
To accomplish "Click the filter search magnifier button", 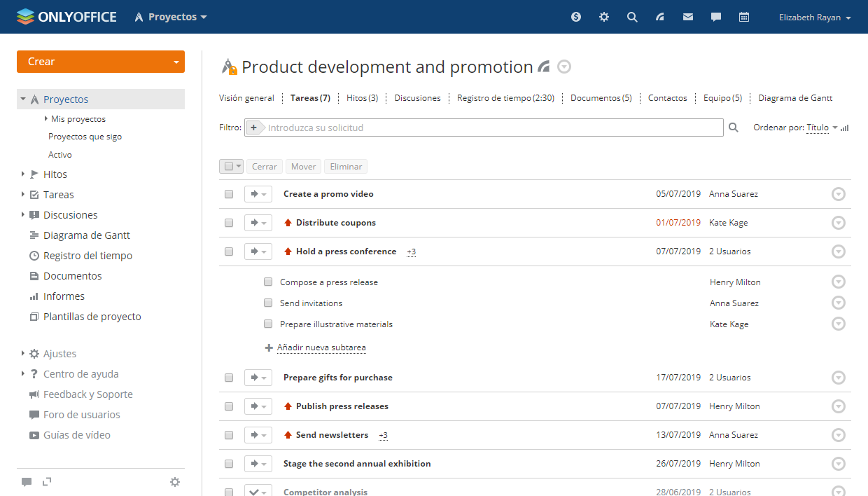I will coord(734,128).
